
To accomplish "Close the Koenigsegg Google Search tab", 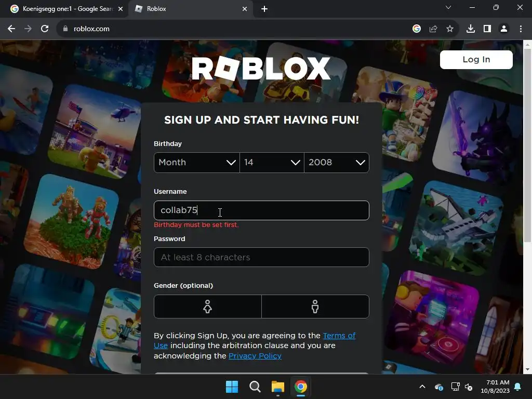I will coord(121,9).
